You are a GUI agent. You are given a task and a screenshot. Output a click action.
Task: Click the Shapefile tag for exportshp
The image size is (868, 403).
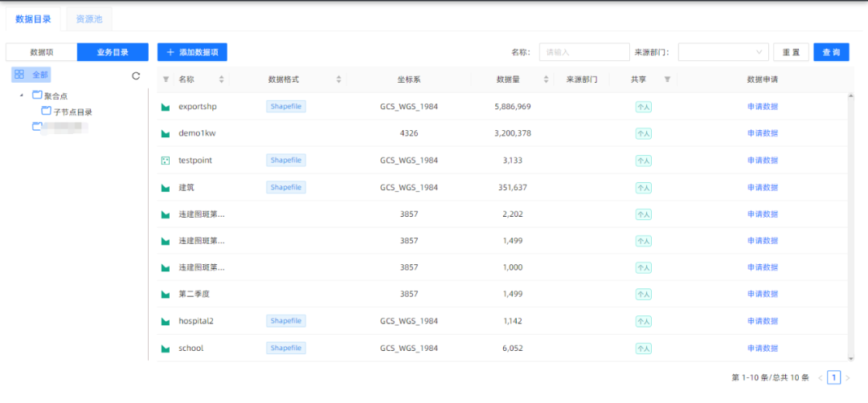point(286,106)
